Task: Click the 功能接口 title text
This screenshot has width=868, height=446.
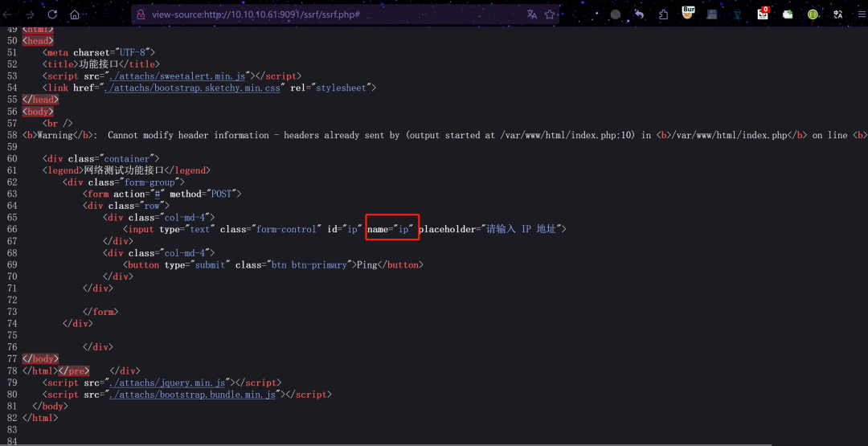Action: point(100,64)
